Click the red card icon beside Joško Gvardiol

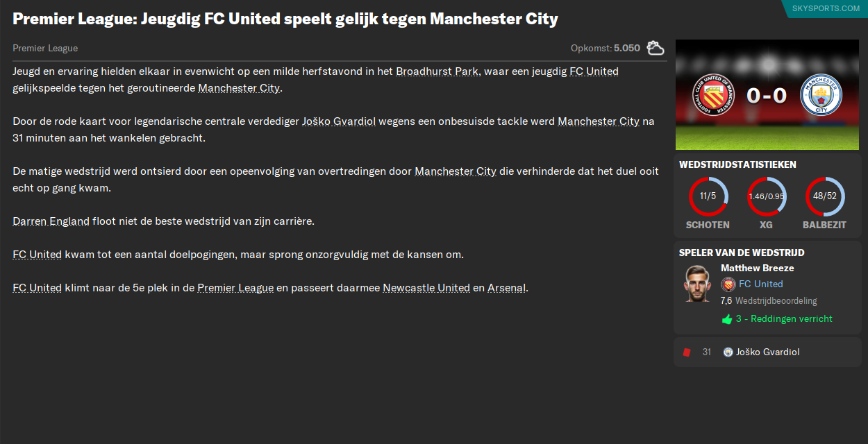pyautogui.click(x=687, y=352)
